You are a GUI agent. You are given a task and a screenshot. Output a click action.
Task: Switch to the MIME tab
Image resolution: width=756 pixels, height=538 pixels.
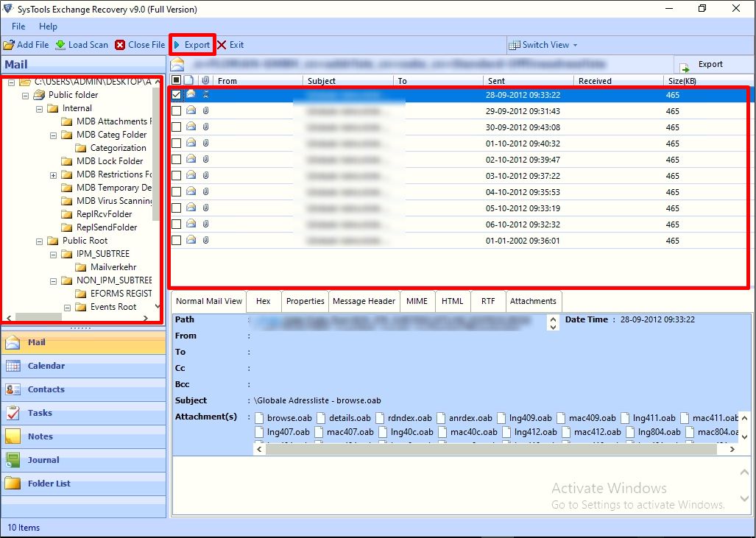417,301
